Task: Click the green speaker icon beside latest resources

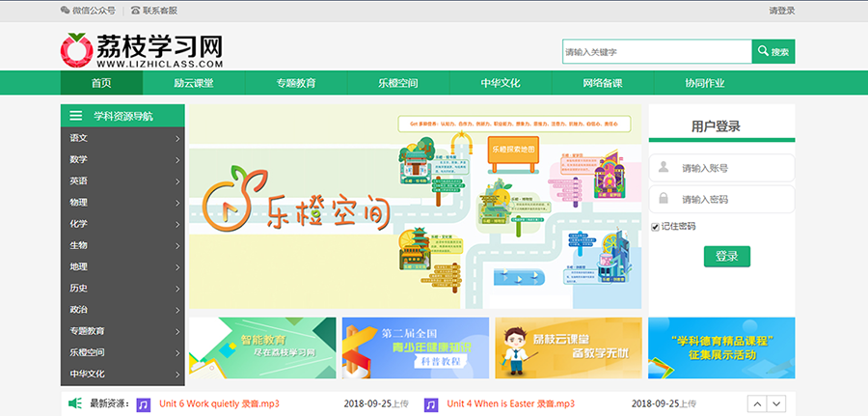Action: [x=73, y=403]
